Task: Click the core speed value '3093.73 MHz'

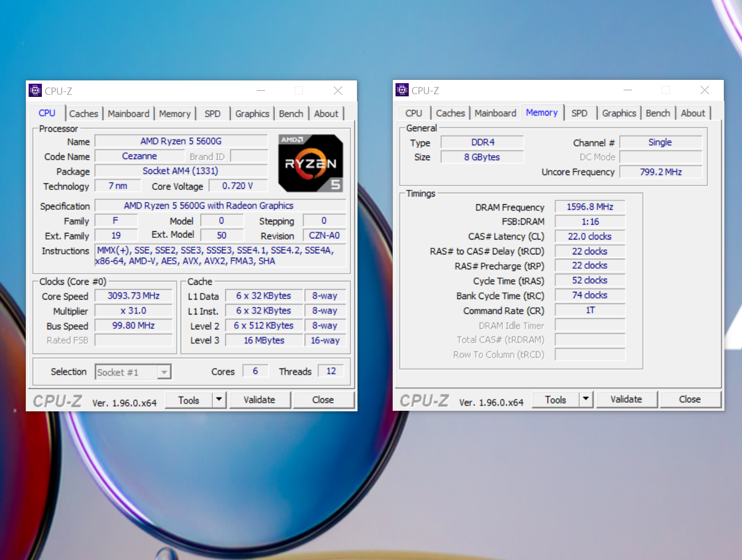Action: (134, 296)
